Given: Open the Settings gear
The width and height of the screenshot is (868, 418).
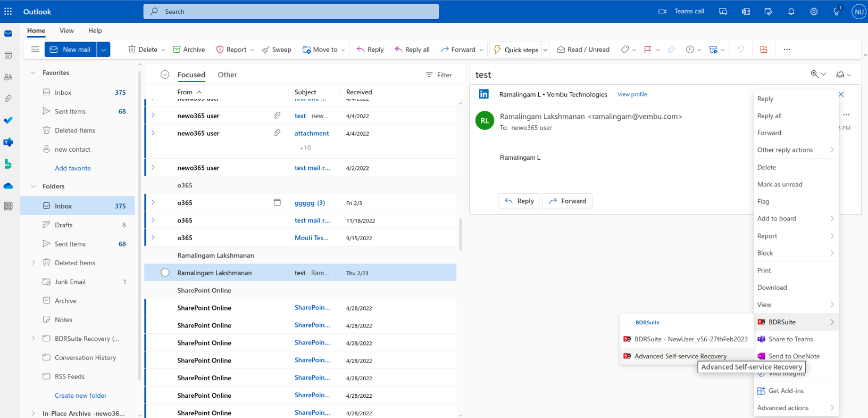Looking at the screenshot, I should pyautogui.click(x=814, y=11).
